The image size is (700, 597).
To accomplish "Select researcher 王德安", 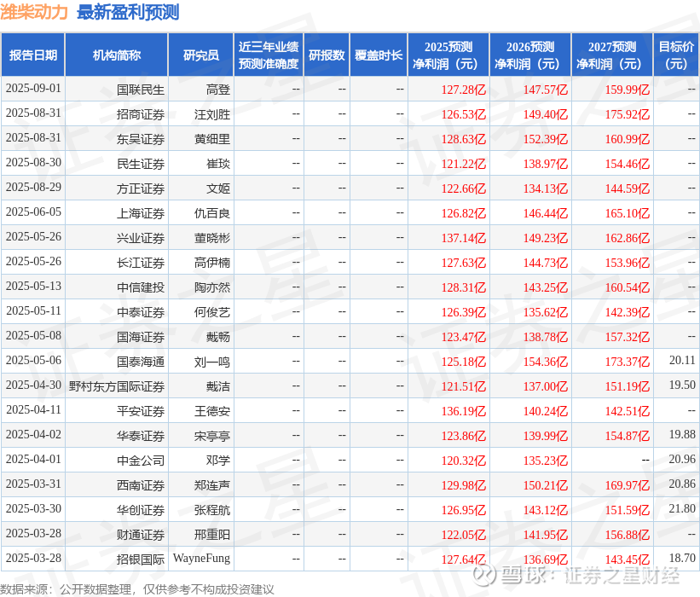I will [212, 411].
